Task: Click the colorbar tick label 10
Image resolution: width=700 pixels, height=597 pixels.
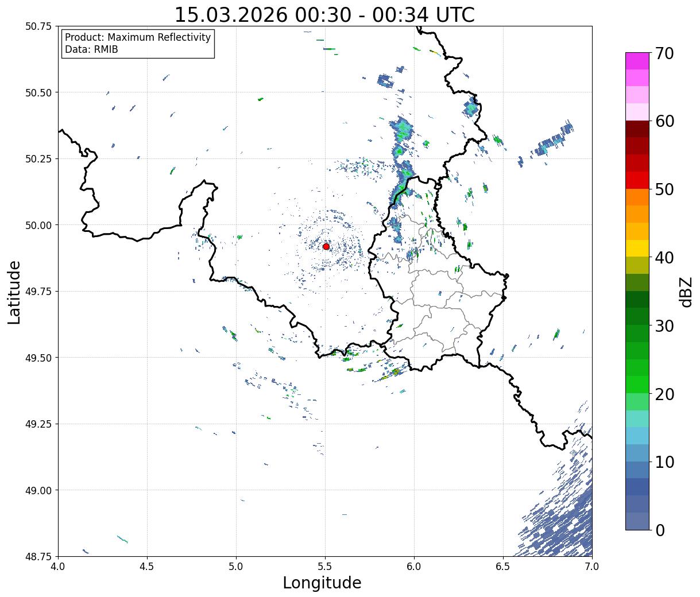Action: (x=664, y=462)
